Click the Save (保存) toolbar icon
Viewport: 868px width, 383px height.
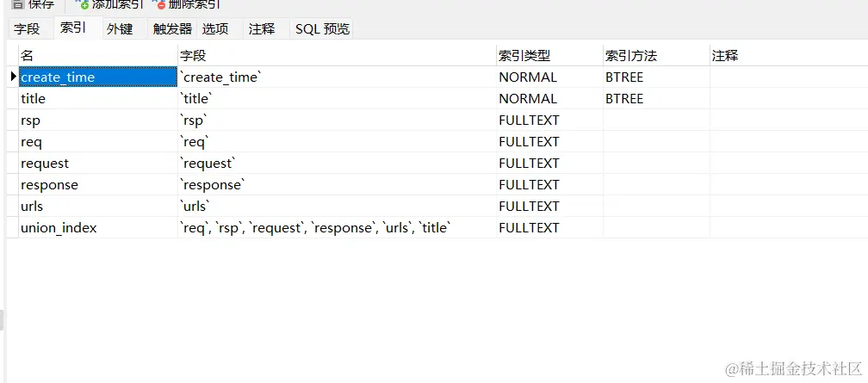17,4
